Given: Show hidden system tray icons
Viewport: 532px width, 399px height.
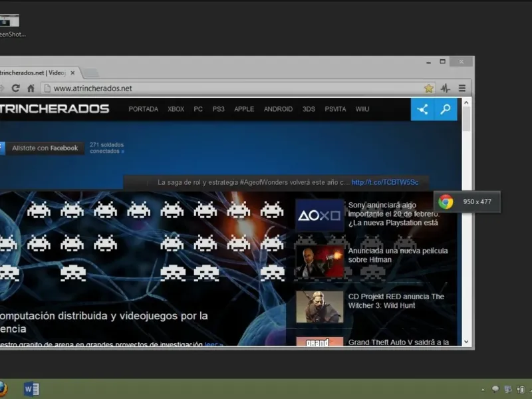Looking at the screenshot, I should point(483,390).
